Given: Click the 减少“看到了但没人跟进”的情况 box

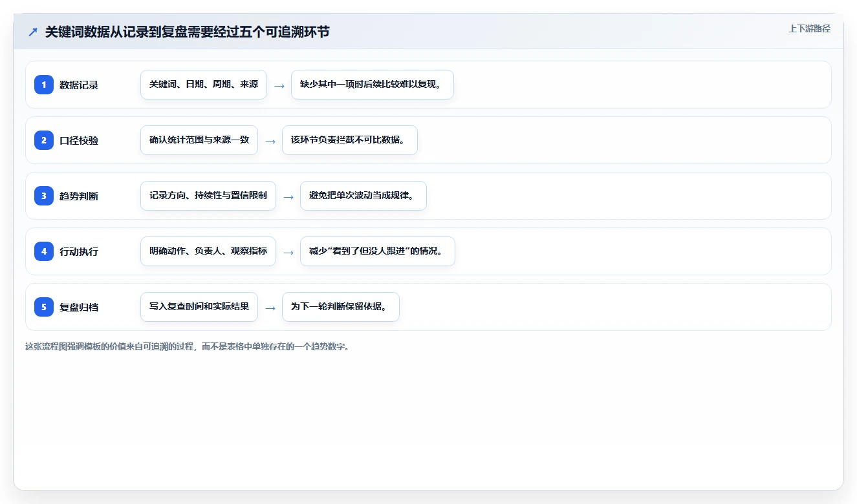Looking at the screenshot, I should (378, 251).
